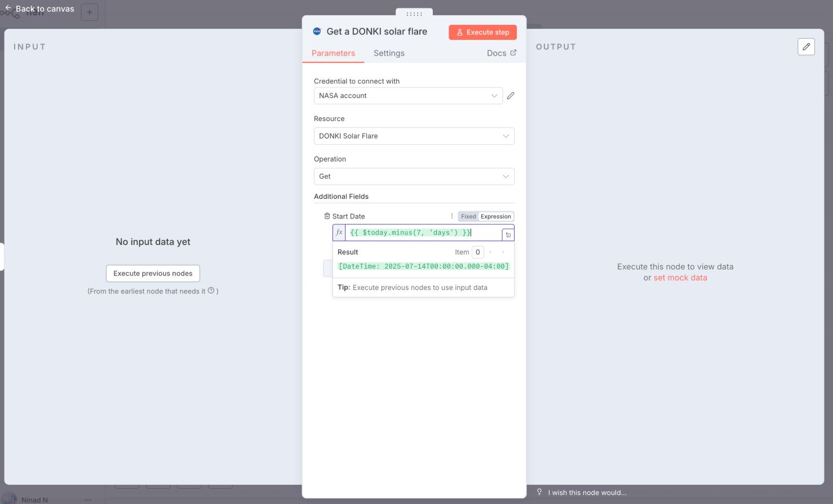This screenshot has width=833, height=504.
Task: Open Start Date options three-dot menu
Action: click(452, 216)
